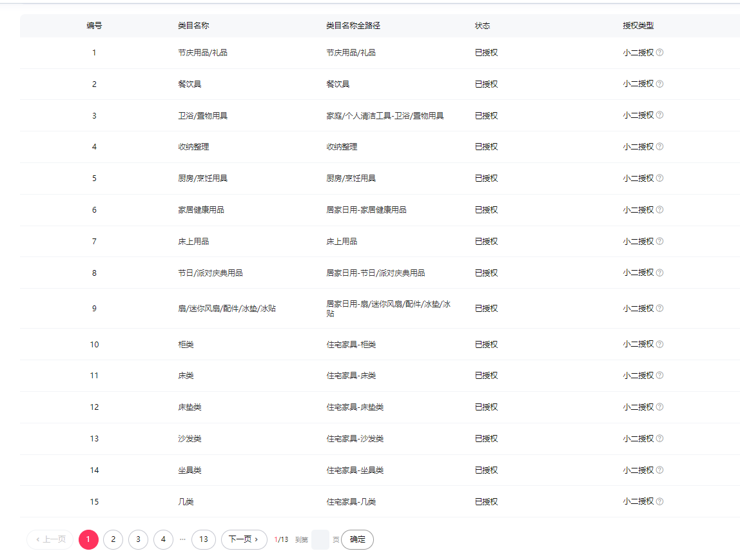Screen dimensions: 740x560
Task: Select current page 1 button
Action: click(88, 539)
